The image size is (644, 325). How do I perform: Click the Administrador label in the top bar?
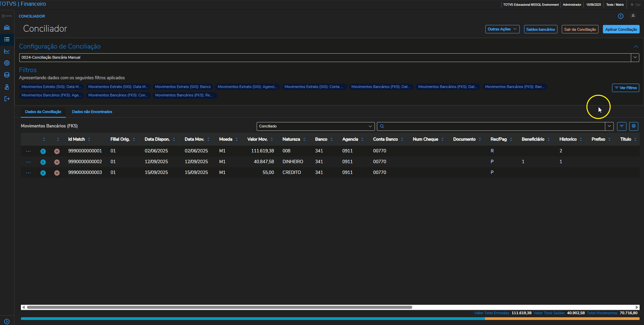[x=572, y=5]
